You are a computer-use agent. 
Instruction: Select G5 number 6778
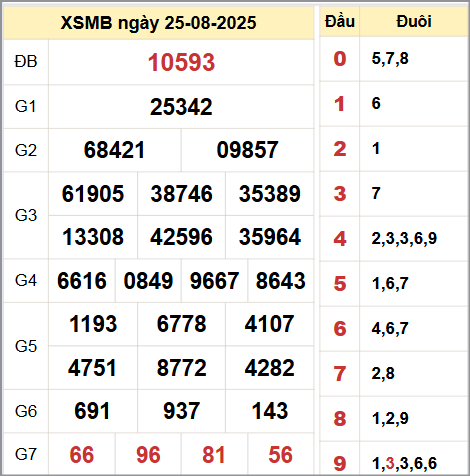pos(181,324)
